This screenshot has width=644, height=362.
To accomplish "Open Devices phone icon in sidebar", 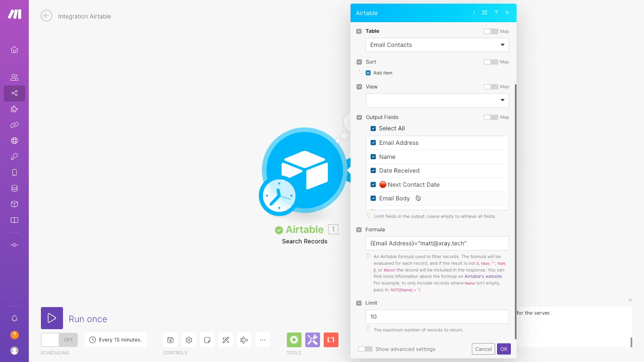I will coord(14,173).
